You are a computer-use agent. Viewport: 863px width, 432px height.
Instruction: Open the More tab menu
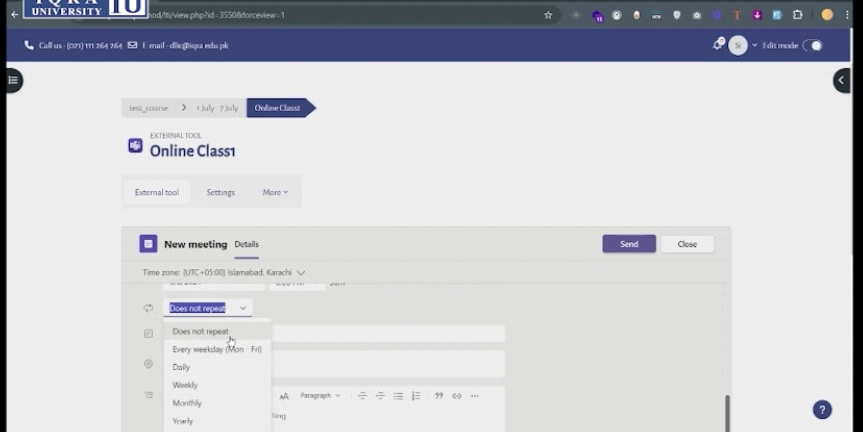(x=275, y=192)
